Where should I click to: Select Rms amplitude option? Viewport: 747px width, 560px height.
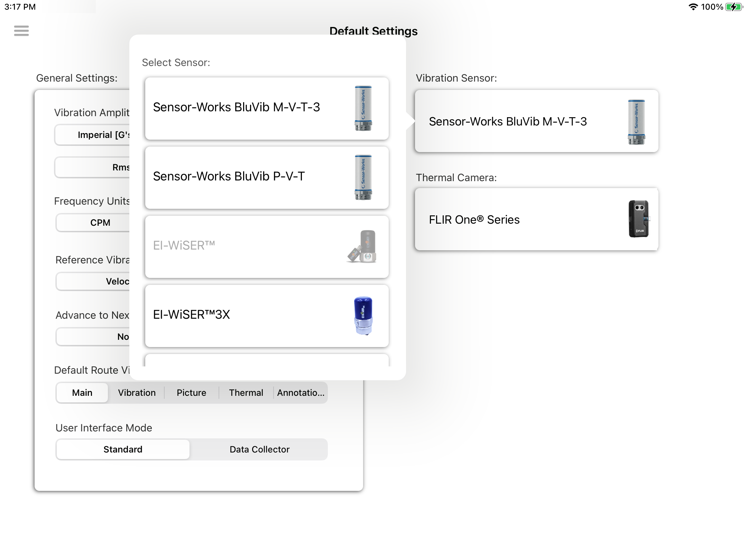[x=92, y=167]
